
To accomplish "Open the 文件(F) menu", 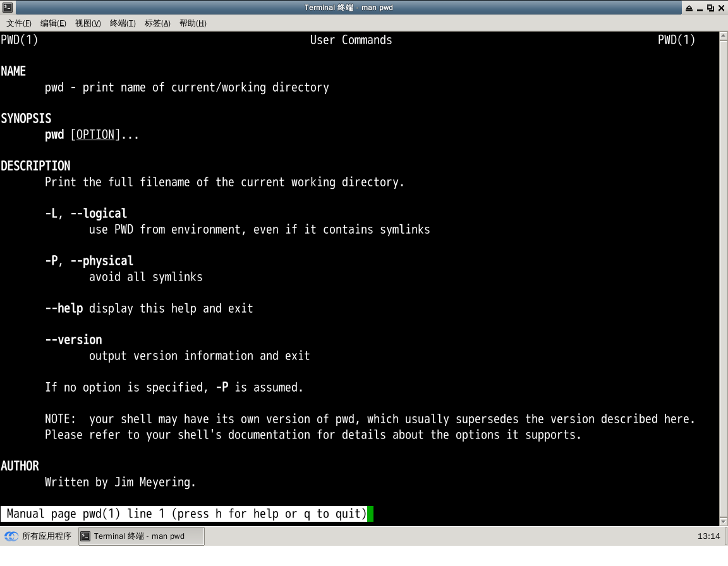I will tap(19, 23).
